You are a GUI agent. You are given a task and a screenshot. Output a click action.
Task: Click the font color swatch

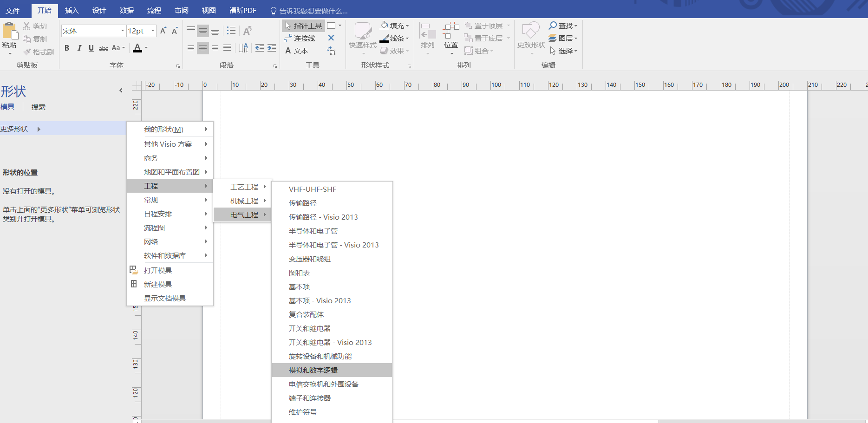pos(138,48)
